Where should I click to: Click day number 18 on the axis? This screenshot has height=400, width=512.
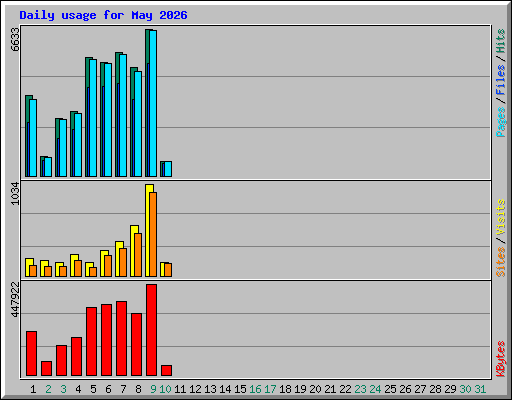pyautogui.click(x=285, y=389)
